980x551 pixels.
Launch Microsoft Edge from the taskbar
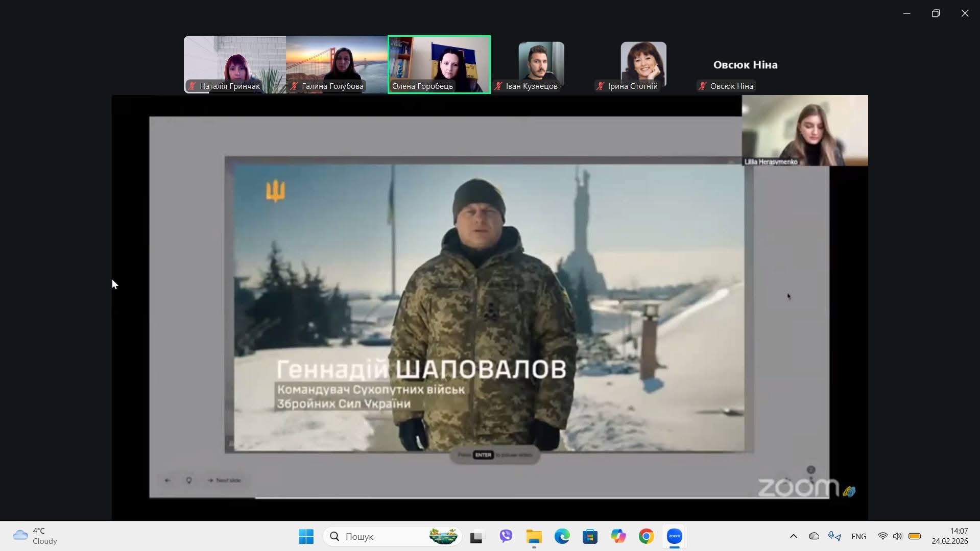[562, 536]
